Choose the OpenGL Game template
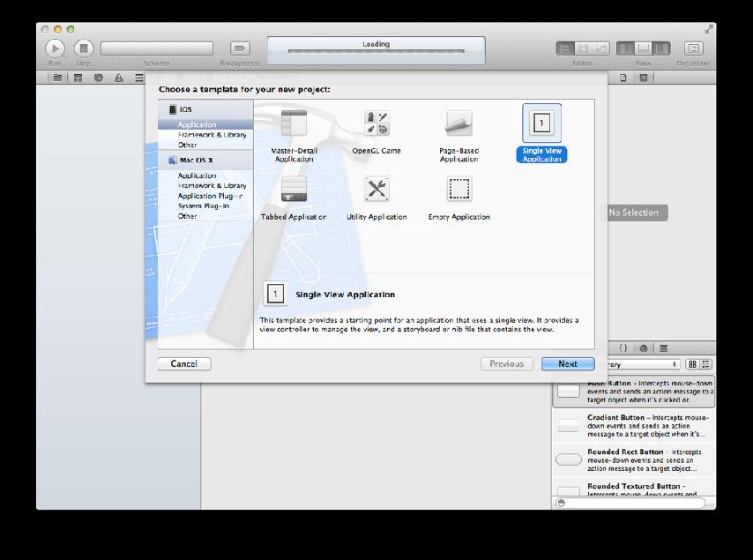Image resolution: width=753 pixels, height=560 pixels. click(x=376, y=132)
